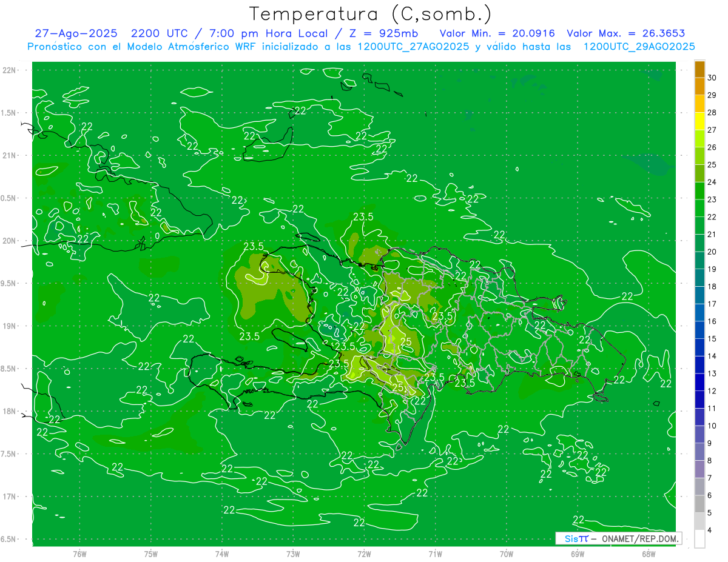Viewport: 728px width, 562px height.
Task: Pick the blue legend band between 15 and 16
Action: (x=699, y=330)
